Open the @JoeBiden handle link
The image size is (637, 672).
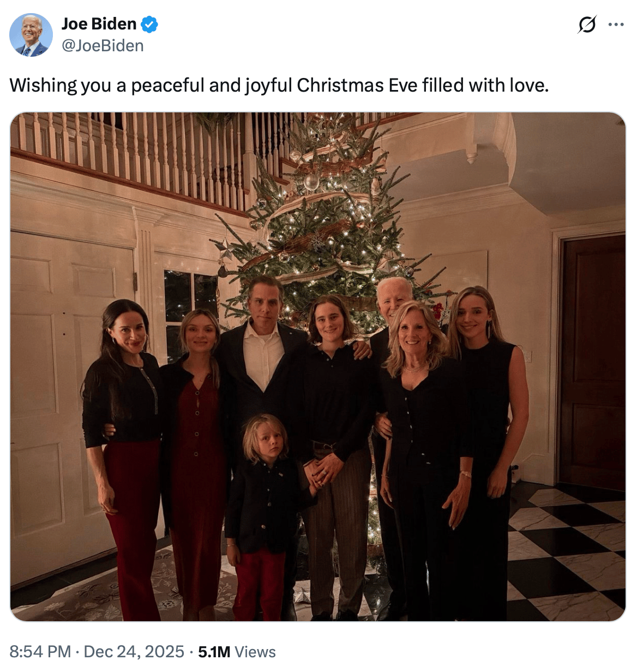point(103,46)
